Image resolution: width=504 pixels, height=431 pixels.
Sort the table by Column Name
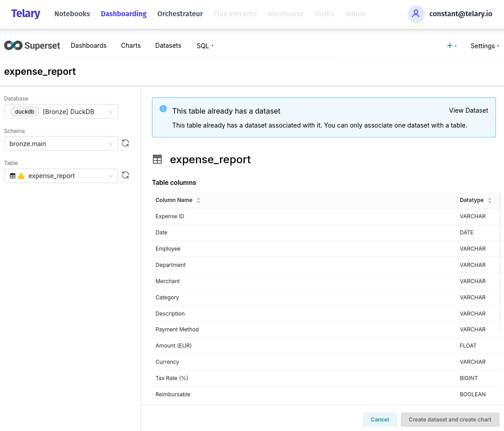coord(198,200)
